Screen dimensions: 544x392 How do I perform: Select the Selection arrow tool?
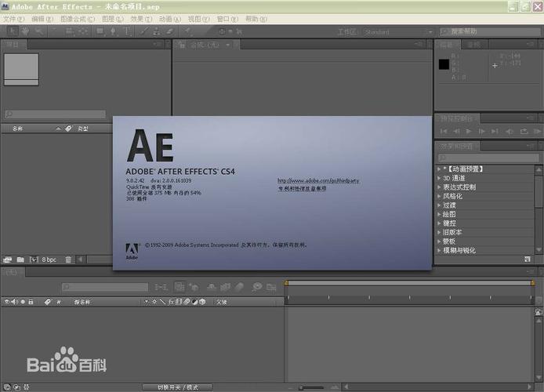click(x=13, y=31)
